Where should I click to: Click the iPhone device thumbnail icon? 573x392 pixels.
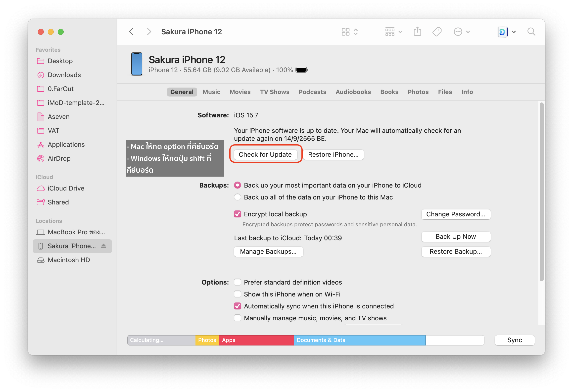coord(137,64)
